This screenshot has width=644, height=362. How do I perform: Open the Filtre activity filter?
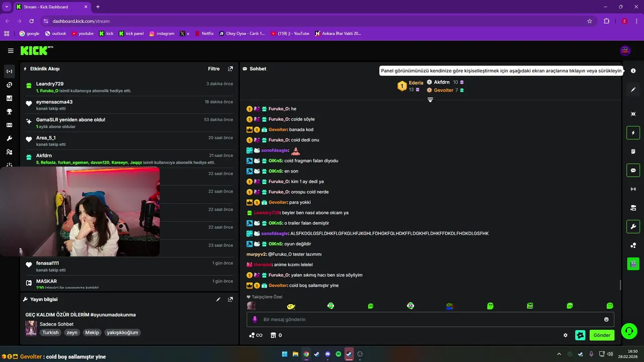pyautogui.click(x=214, y=69)
